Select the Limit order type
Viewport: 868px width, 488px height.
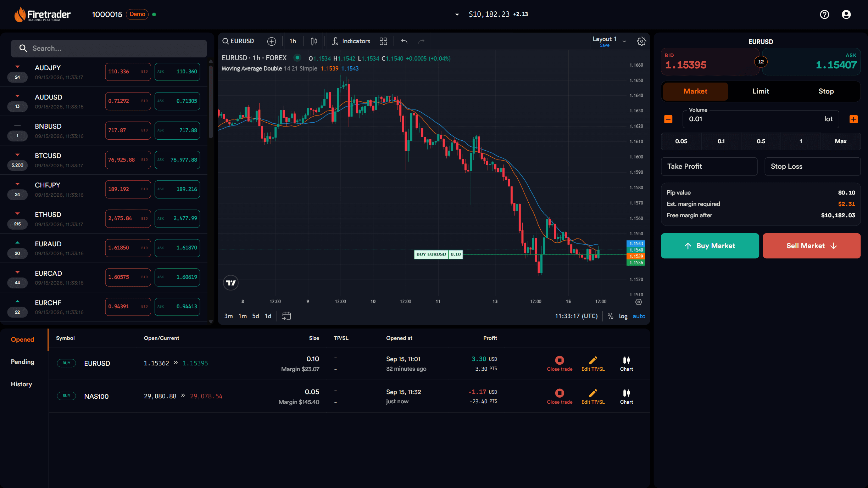761,91
